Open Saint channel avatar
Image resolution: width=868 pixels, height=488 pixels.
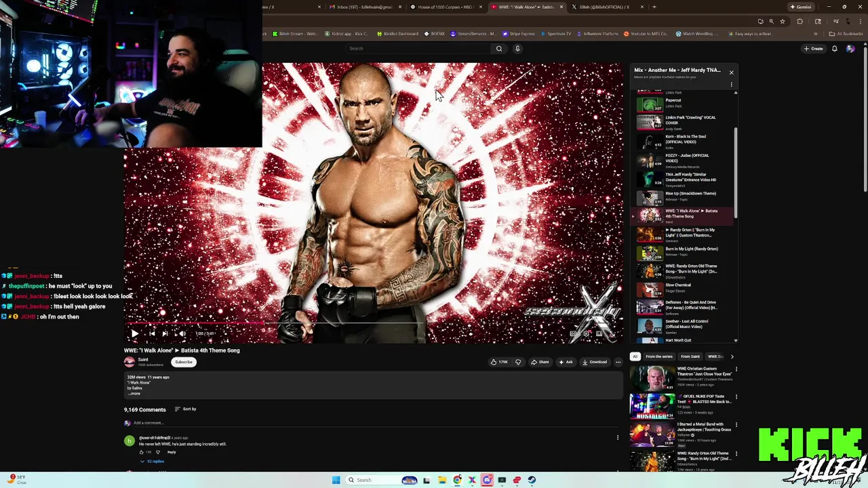click(x=130, y=362)
